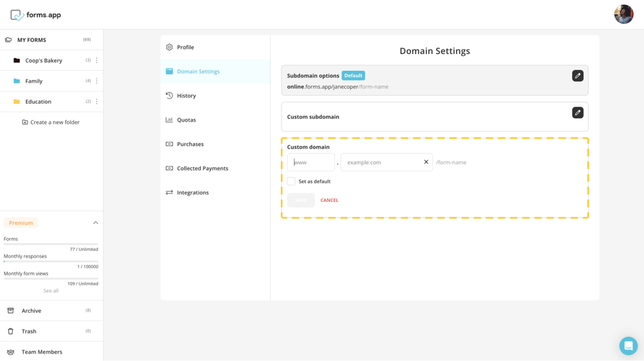644x361 pixels.
Task: Click the Custom subdomain edit pencil icon
Action: pos(578,113)
